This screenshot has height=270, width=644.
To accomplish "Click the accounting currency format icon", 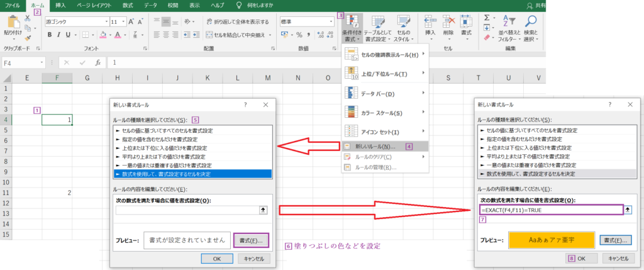I will [284, 35].
